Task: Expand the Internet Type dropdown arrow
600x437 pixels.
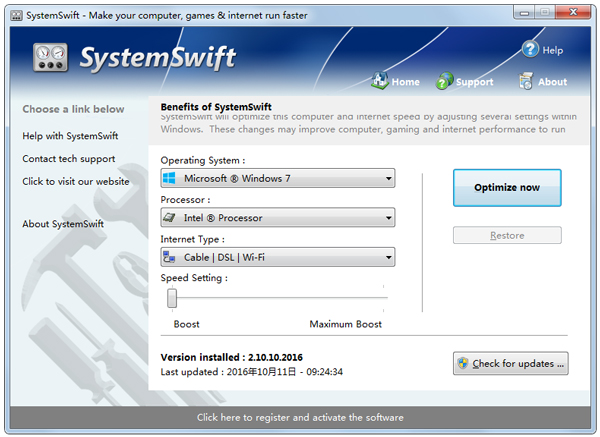Action: (x=388, y=257)
